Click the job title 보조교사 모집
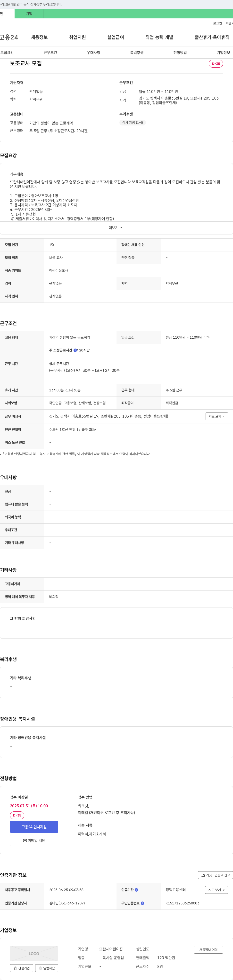This screenshot has height=980, width=233. click(x=26, y=63)
